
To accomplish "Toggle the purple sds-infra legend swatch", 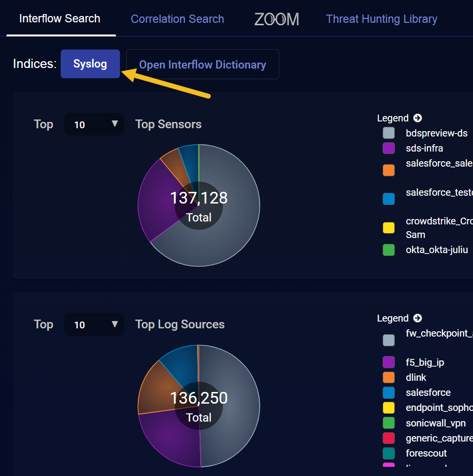I will click(389, 148).
